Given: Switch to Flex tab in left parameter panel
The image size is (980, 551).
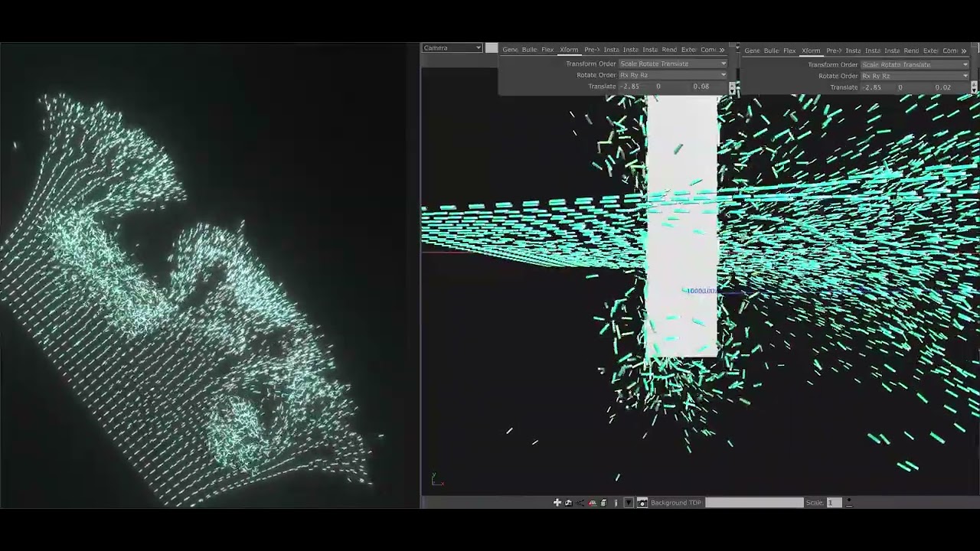Looking at the screenshot, I should 547,50.
